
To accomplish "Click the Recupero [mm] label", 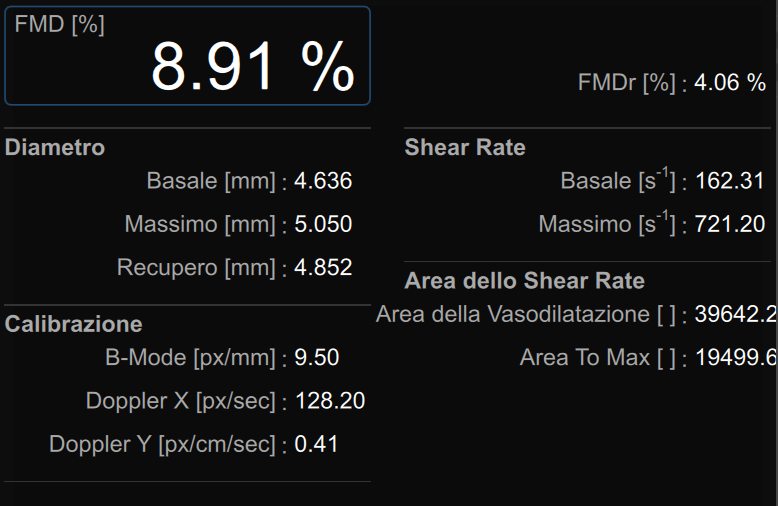I will pos(196,267).
